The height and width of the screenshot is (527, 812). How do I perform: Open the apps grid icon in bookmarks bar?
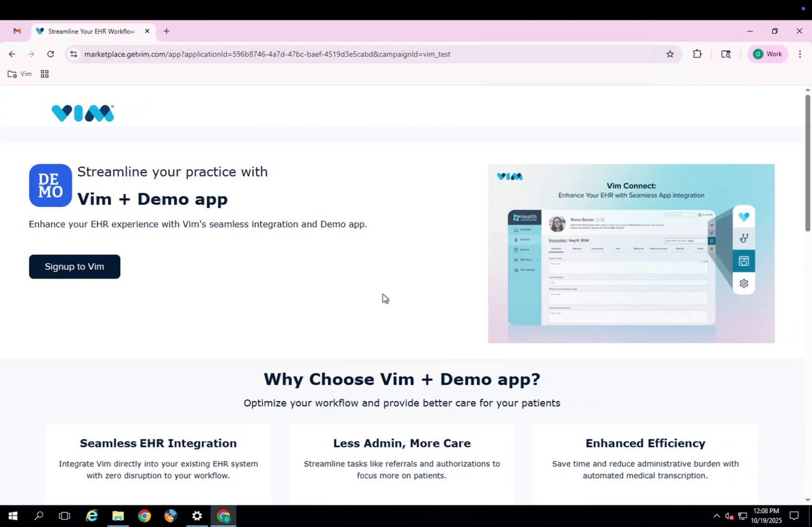[44, 74]
